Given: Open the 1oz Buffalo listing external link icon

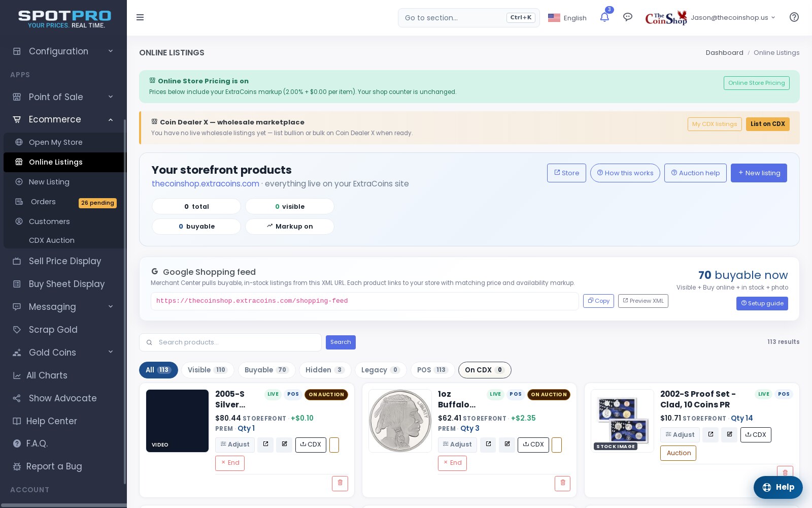Looking at the screenshot, I should point(488,444).
